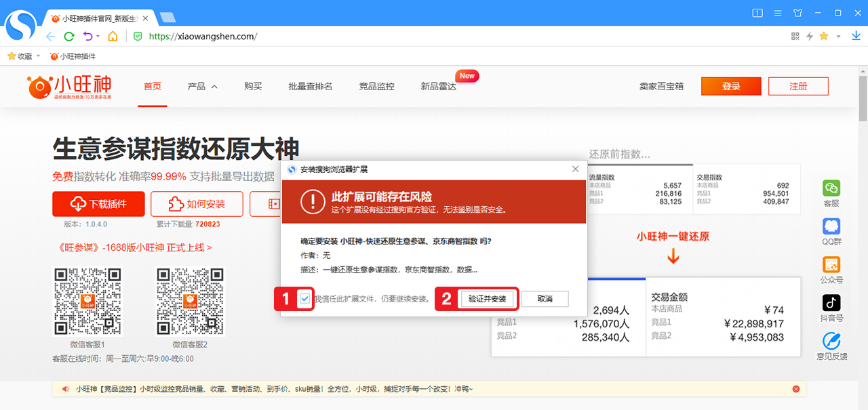The image size is (868, 410).
Task: Click the 微信客服1 QR code
Action: click(x=87, y=301)
